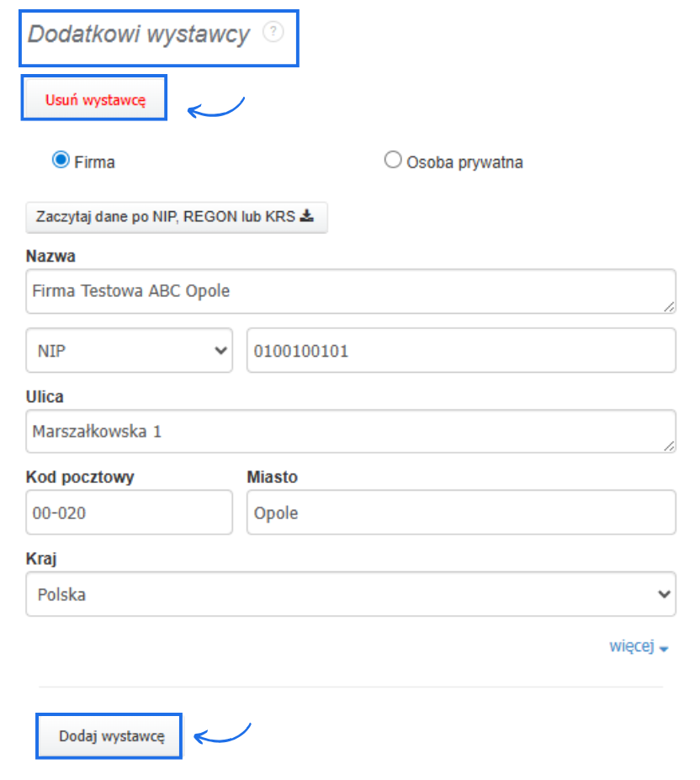
Task: Click the Dodatkowi wystawcy heading
Action: click(x=139, y=34)
